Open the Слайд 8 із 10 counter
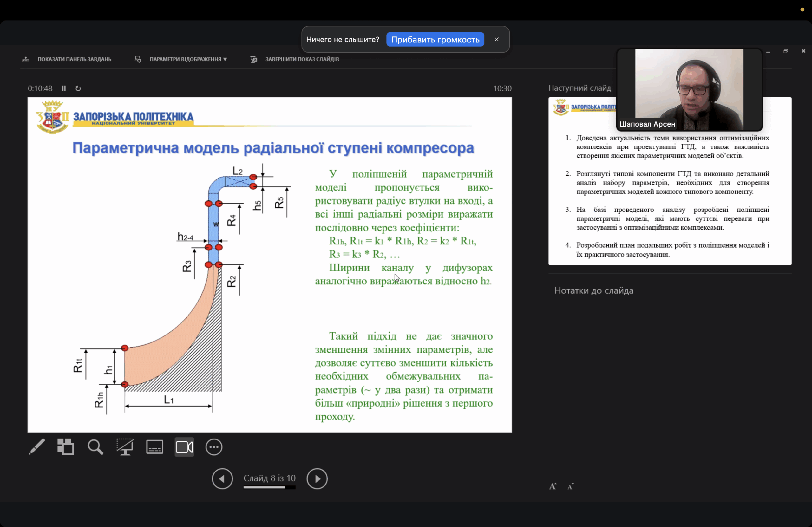This screenshot has width=812, height=527. pos(269,478)
